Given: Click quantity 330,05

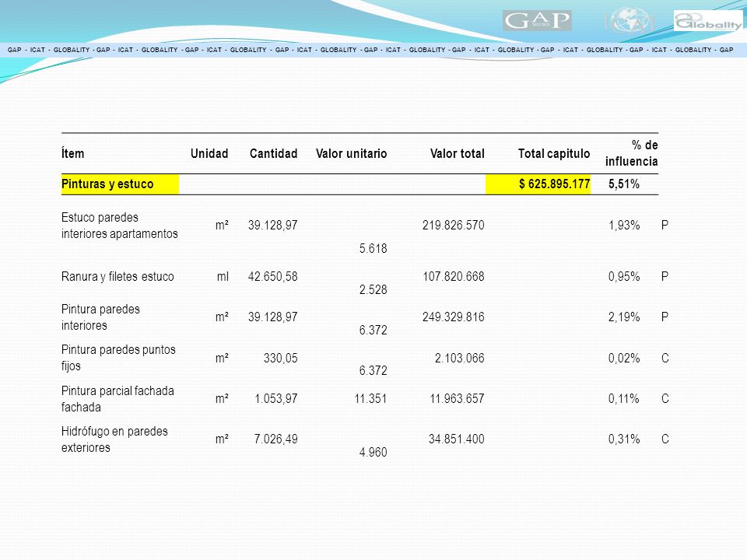Looking at the screenshot, I should [281, 358].
